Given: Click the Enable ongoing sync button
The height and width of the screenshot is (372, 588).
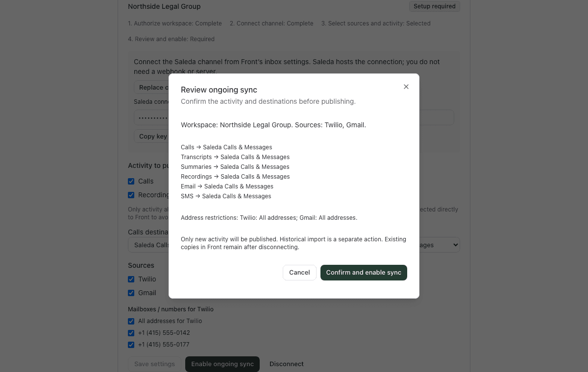Looking at the screenshot, I should click(x=222, y=364).
